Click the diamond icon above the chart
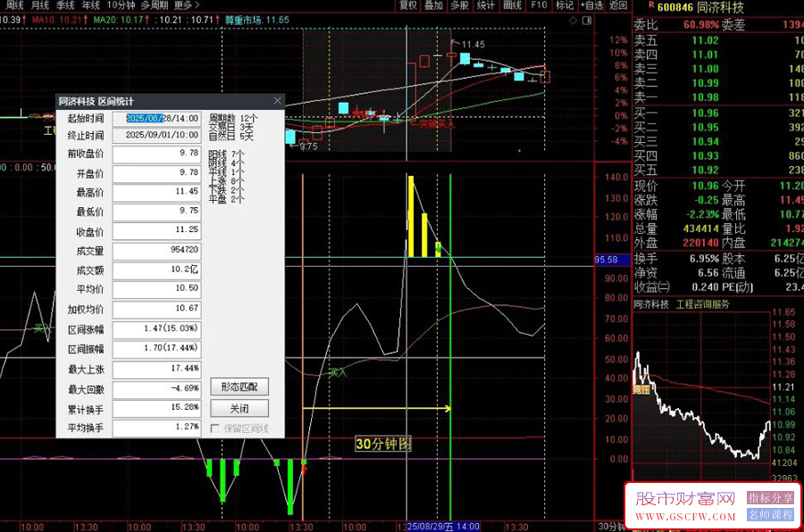The height and width of the screenshot is (532, 804). 573,21
